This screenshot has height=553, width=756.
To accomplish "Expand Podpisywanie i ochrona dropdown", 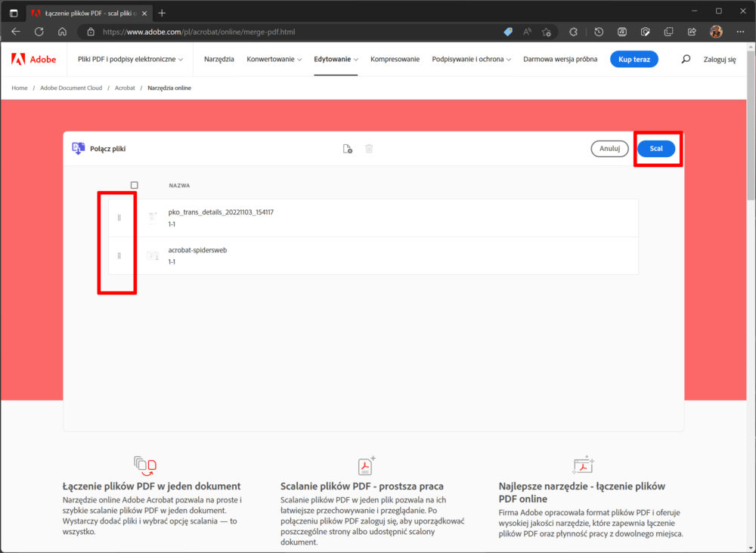I will point(471,59).
